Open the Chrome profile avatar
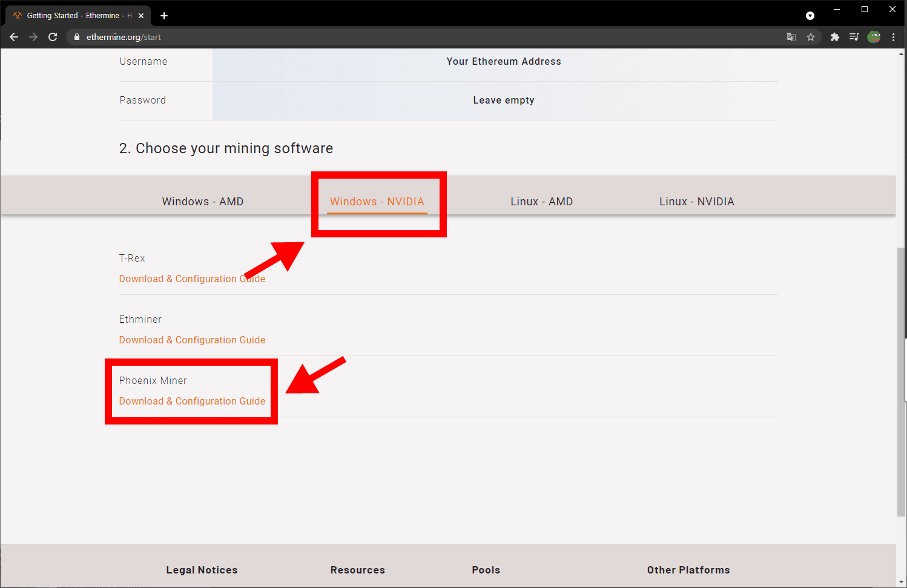The width and height of the screenshot is (907, 588). (874, 37)
